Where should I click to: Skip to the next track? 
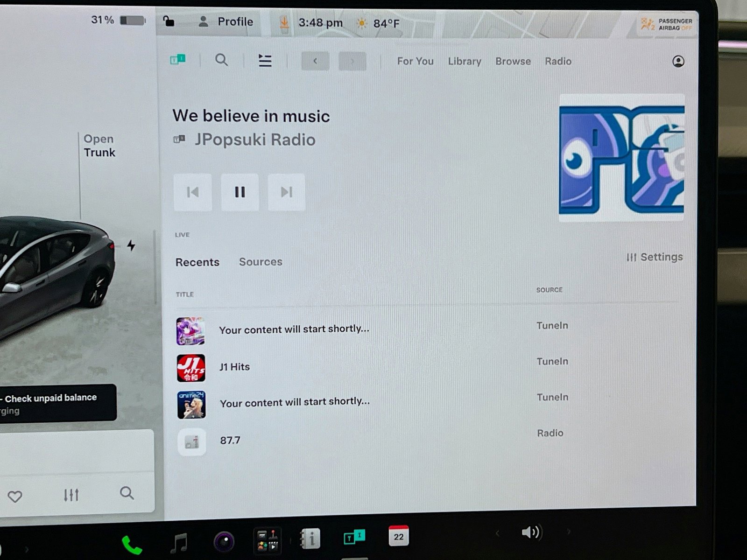click(x=287, y=192)
